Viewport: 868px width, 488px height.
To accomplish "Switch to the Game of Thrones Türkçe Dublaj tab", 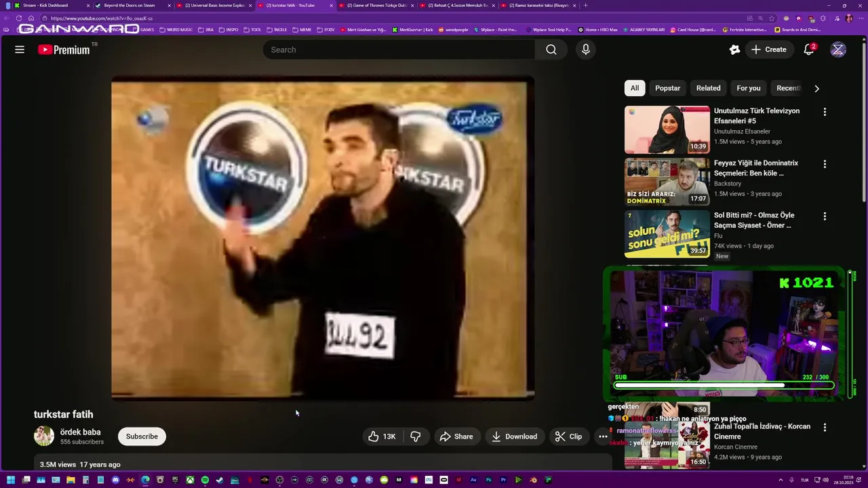I will tap(376, 5).
